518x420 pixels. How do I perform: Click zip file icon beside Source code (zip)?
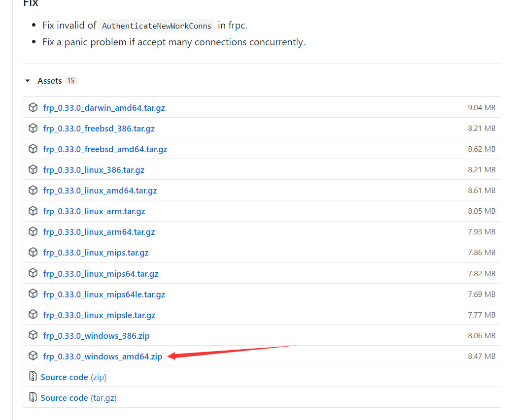tap(33, 377)
